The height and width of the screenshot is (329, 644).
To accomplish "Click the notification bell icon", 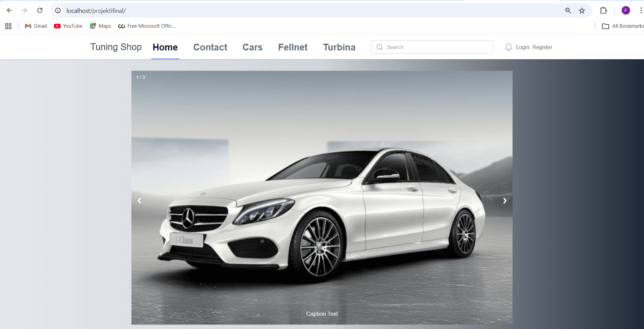I will [x=508, y=47].
